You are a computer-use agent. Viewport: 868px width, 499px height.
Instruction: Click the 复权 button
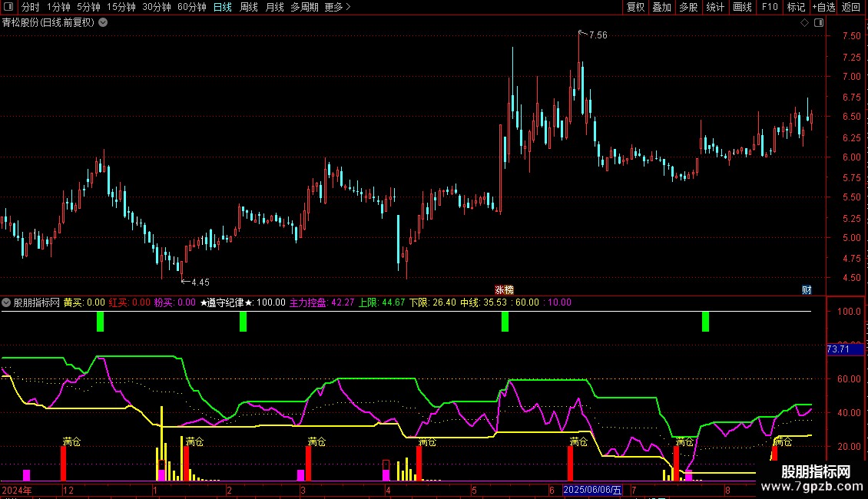point(635,8)
